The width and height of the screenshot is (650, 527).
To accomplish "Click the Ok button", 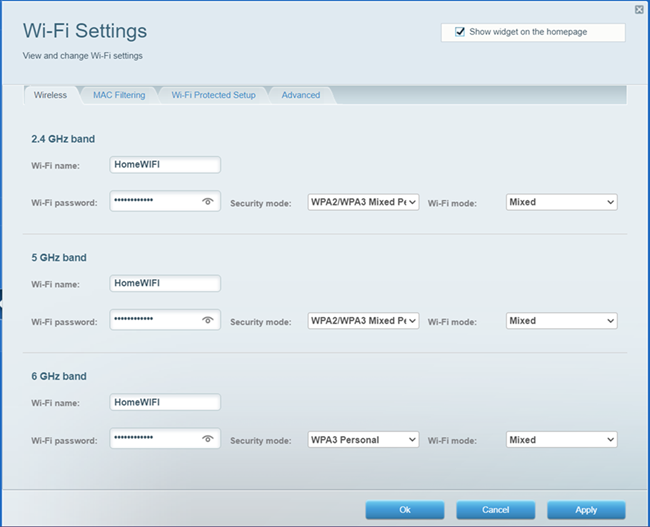I will pyautogui.click(x=405, y=510).
